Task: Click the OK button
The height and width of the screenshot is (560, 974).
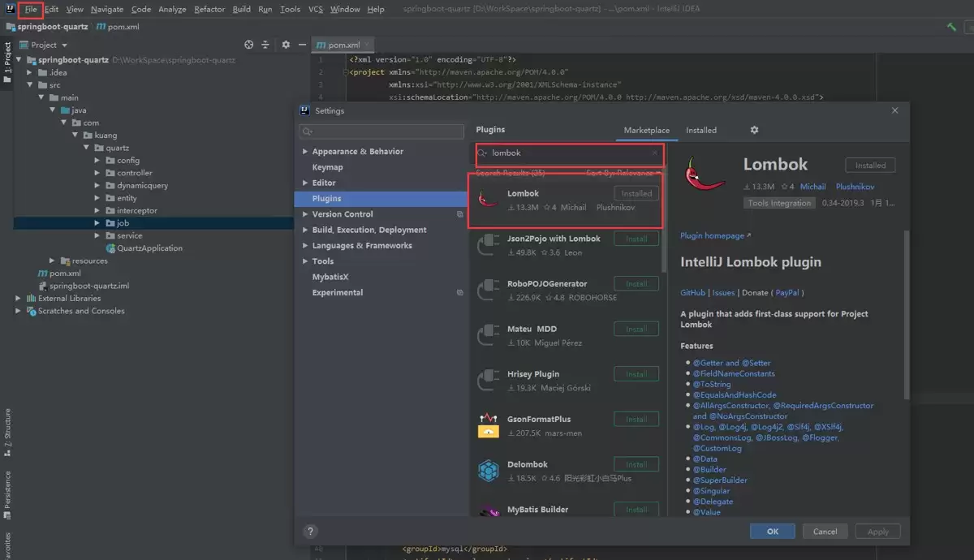Action: coord(773,532)
